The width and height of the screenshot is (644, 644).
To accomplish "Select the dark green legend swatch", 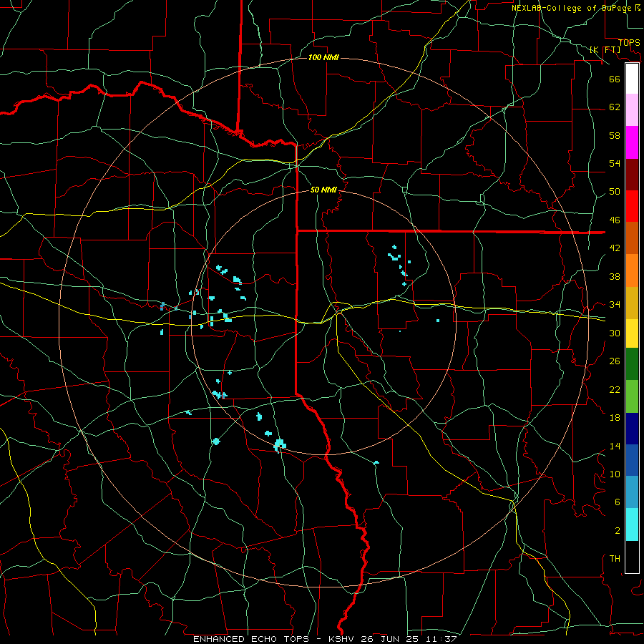I will pos(632,364).
